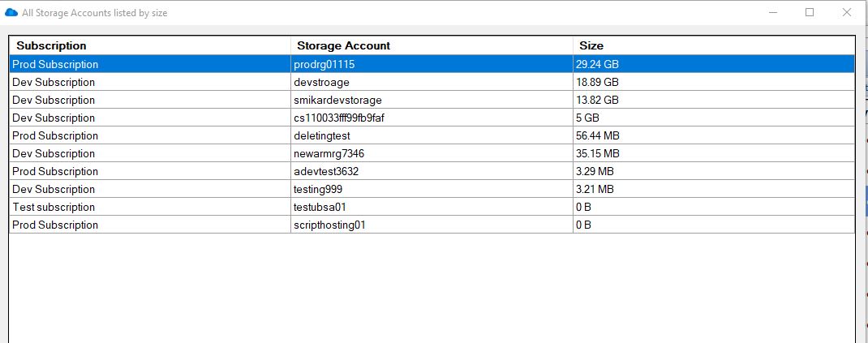Viewport: 868px width, 343px height.
Task: Sort by the Size column header
Action: tap(714, 45)
